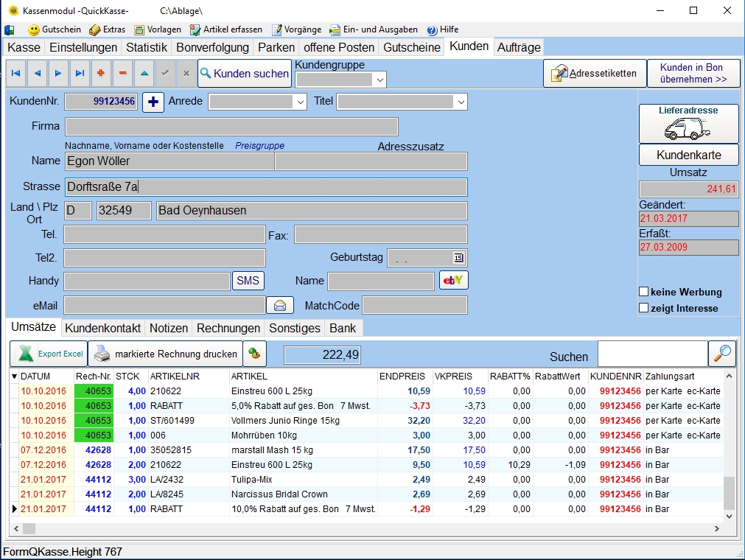
Task: Jump to last customer record
Action: coord(80,73)
